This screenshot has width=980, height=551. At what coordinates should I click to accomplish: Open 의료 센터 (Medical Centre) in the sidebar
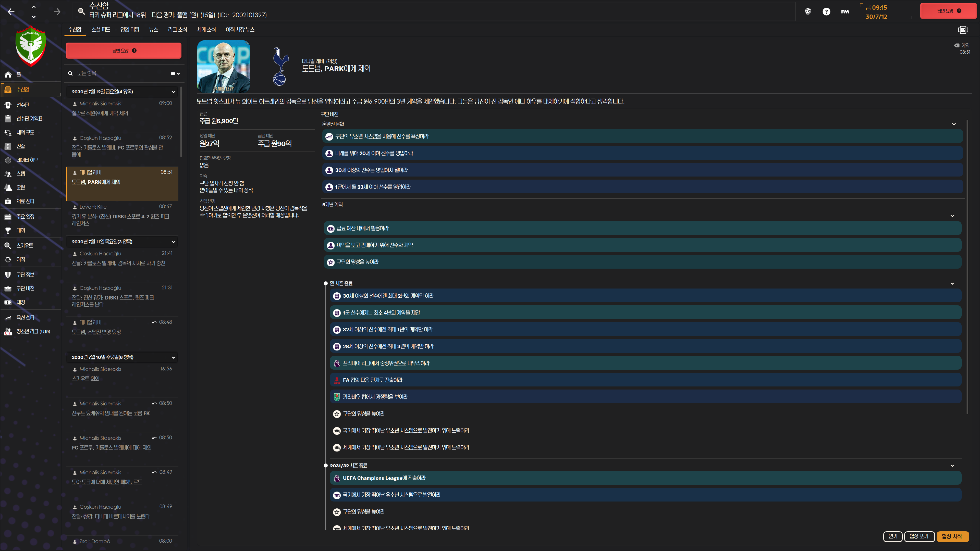point(25,201)
